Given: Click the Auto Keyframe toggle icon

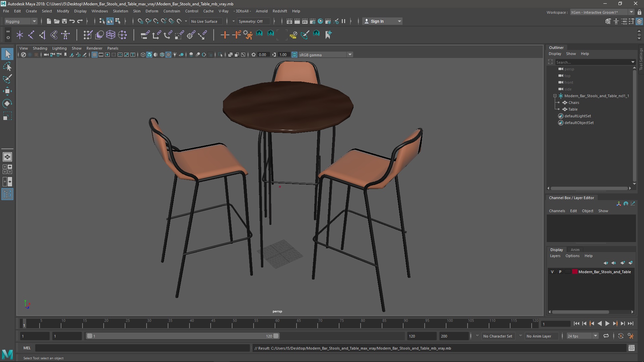Looking at the screenshot, I should coord(621,336).
